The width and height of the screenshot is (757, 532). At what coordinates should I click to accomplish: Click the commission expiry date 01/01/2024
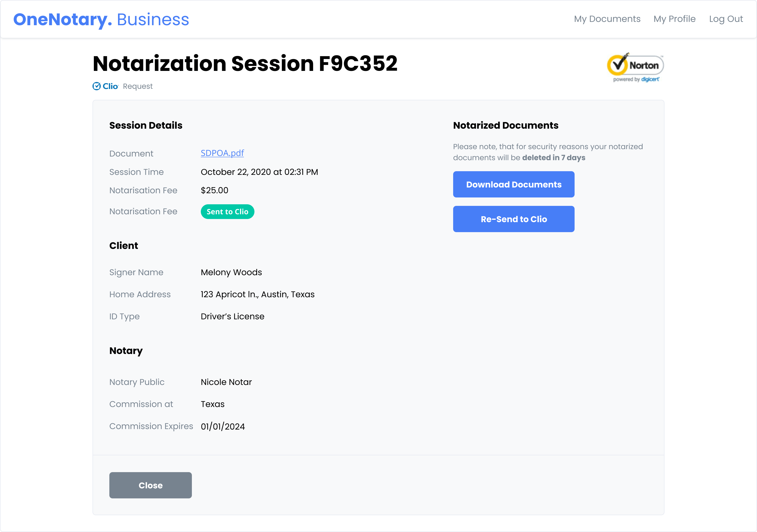click(223, 427)
